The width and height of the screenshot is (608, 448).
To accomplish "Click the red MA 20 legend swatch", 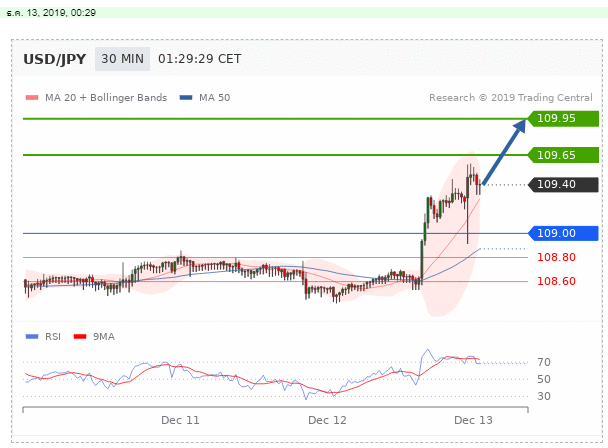I will tap(32, 98).
